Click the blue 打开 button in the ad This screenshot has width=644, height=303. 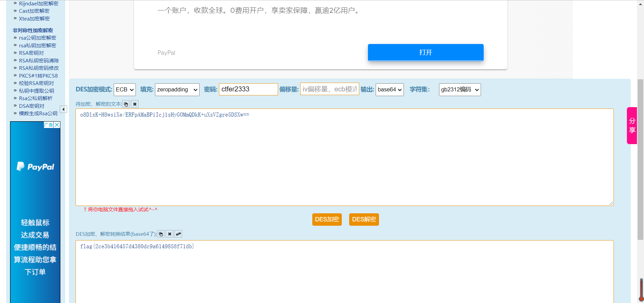426,52
